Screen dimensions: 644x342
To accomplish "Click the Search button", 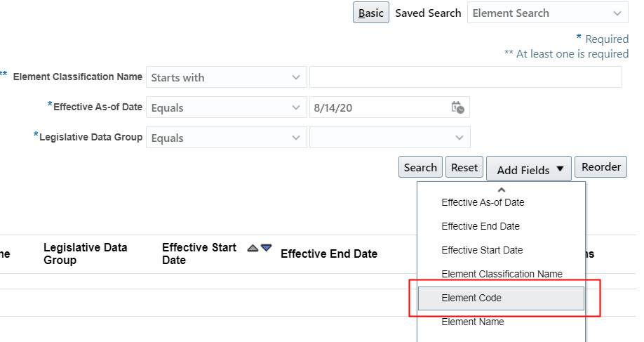I will (421, 167).
